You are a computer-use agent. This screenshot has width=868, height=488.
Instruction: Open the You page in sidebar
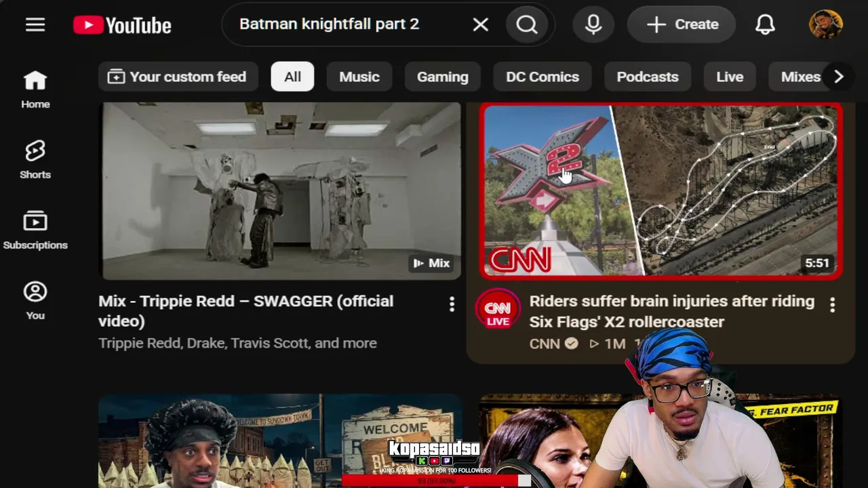tap(35, 301)
